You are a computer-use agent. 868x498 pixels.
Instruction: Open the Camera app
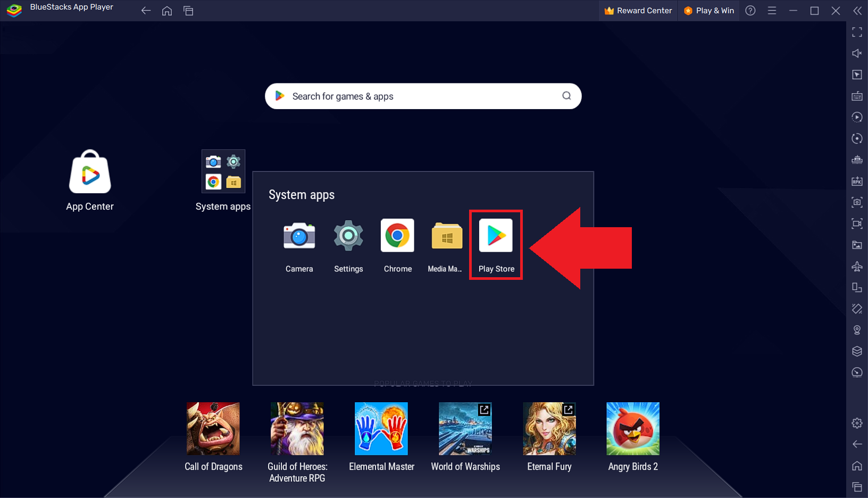tap(299, 236)
